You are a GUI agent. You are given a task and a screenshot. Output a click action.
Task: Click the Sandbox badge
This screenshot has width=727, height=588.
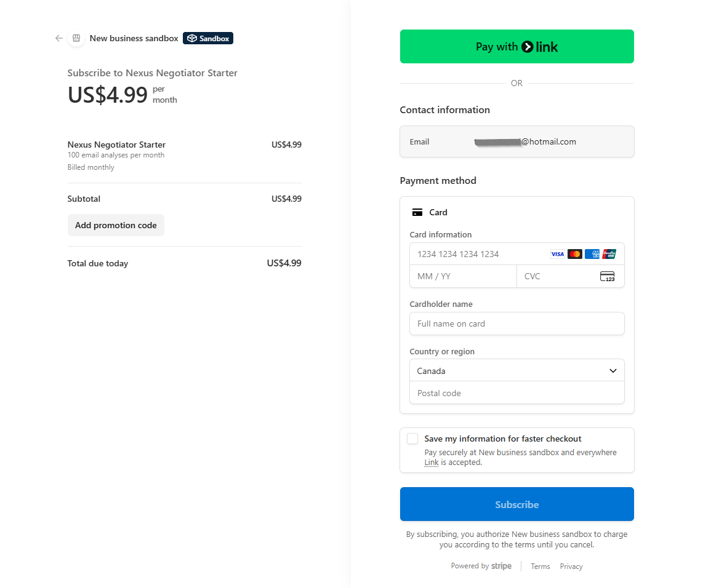click(x=208, y=38)
